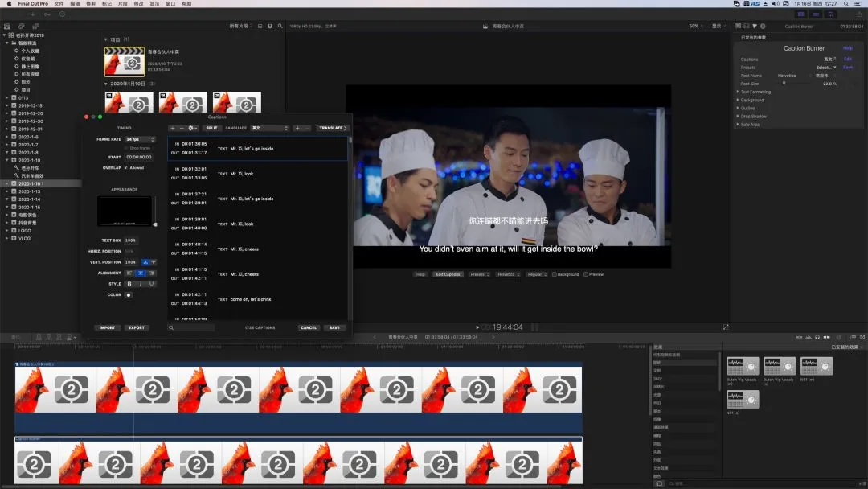Open the 修剪 menu
The height and width of the screenshot is (489, 868).
(91, 3)
